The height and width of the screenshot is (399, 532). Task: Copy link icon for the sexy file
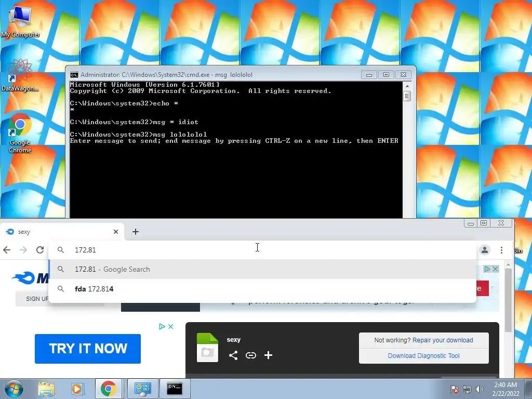[251, 355]
